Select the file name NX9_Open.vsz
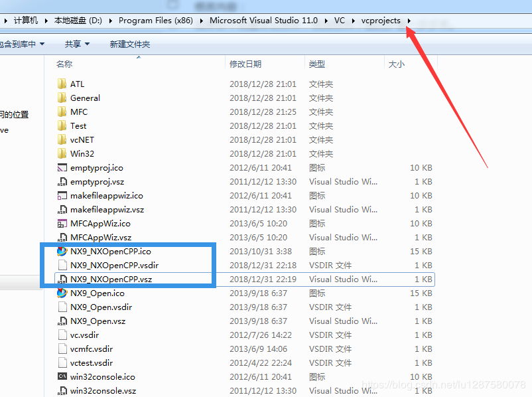Screen dimensions: 532x397 (x=98, y=321)
